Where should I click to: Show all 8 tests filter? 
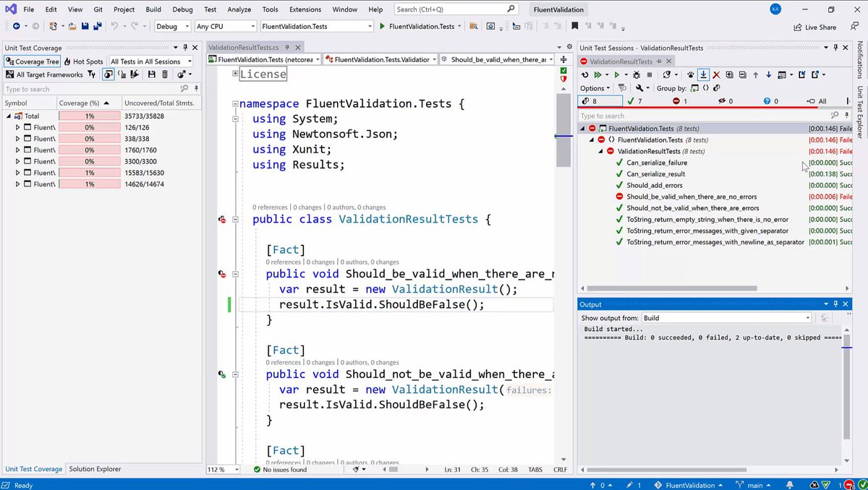coord(600,101)
